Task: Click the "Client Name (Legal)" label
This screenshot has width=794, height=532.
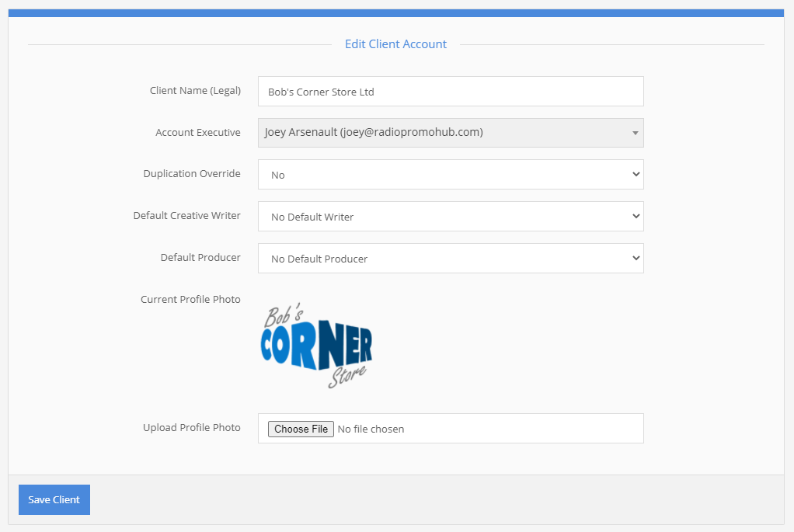Action: click(x=195, y=91)
